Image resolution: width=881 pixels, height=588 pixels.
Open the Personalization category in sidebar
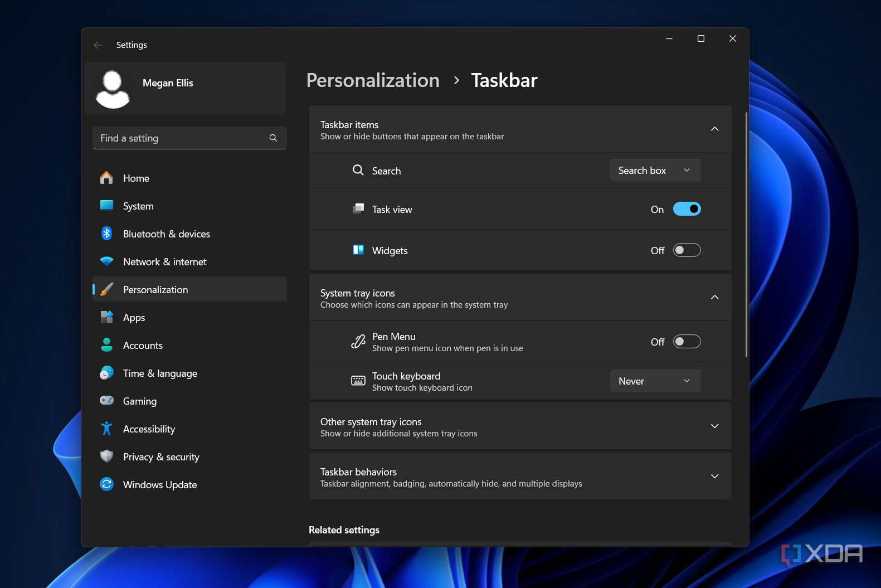(189, 289)
